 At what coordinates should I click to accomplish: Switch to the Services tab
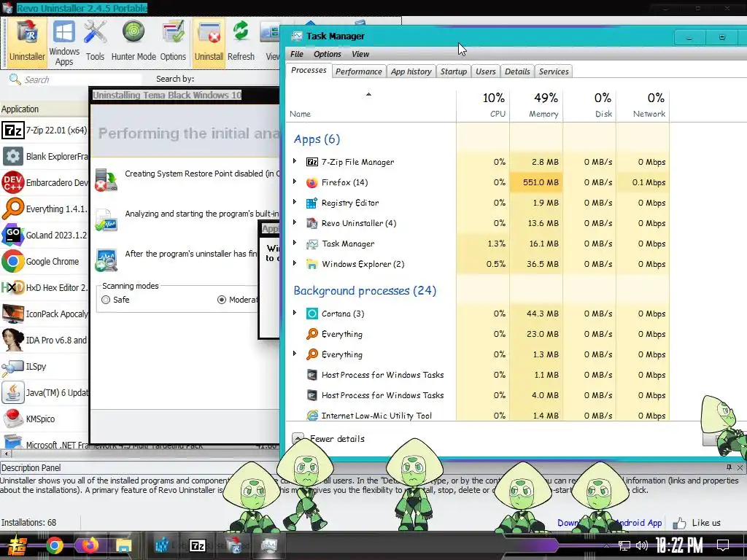tap(554, 71)
